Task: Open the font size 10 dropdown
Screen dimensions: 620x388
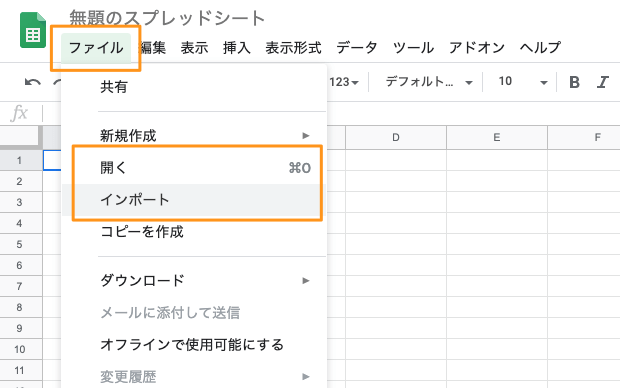Action: coord(522,82)
